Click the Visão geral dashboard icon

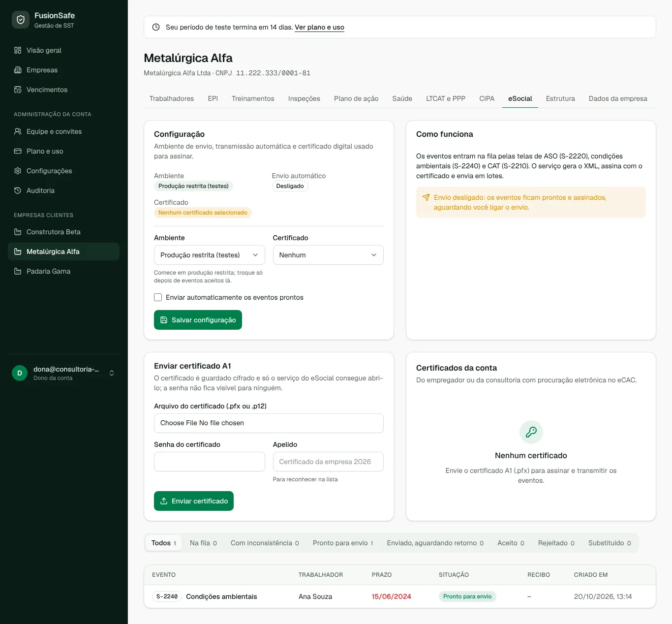18,50
